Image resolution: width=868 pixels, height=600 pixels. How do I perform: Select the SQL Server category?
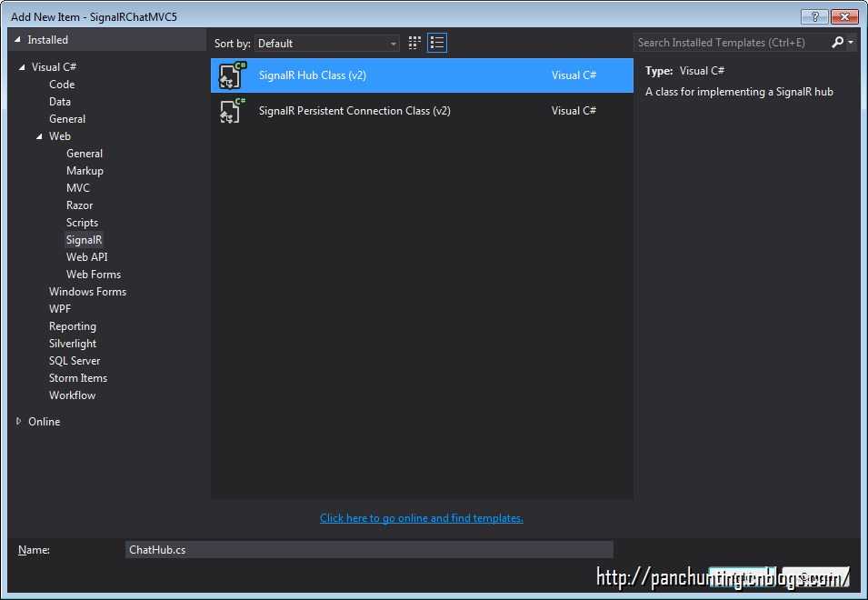point(75,361)
